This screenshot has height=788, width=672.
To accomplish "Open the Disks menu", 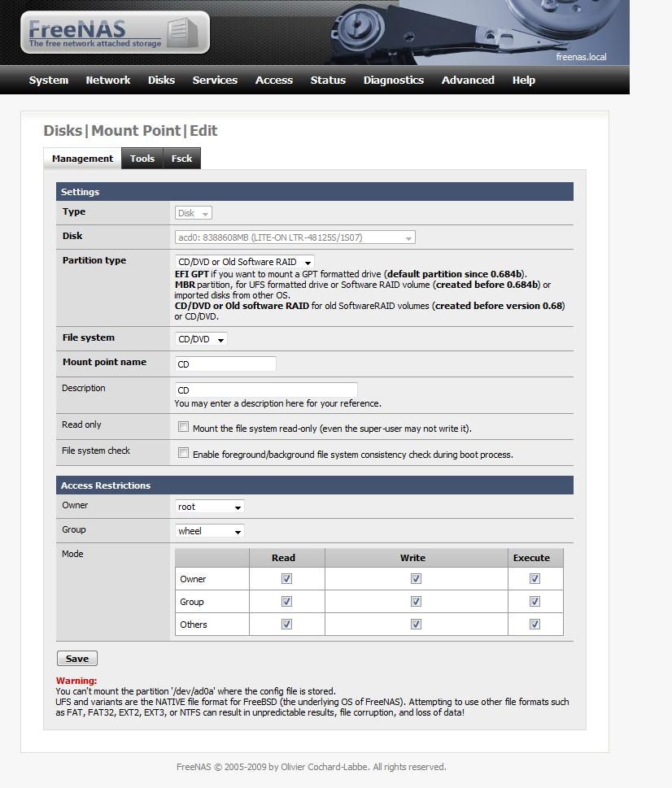I will 161,81.
